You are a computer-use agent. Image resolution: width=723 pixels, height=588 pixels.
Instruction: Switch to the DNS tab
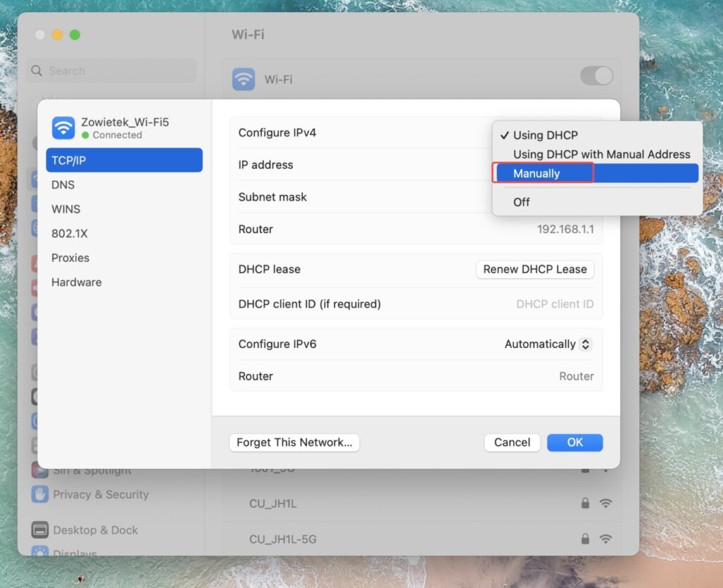63,184
